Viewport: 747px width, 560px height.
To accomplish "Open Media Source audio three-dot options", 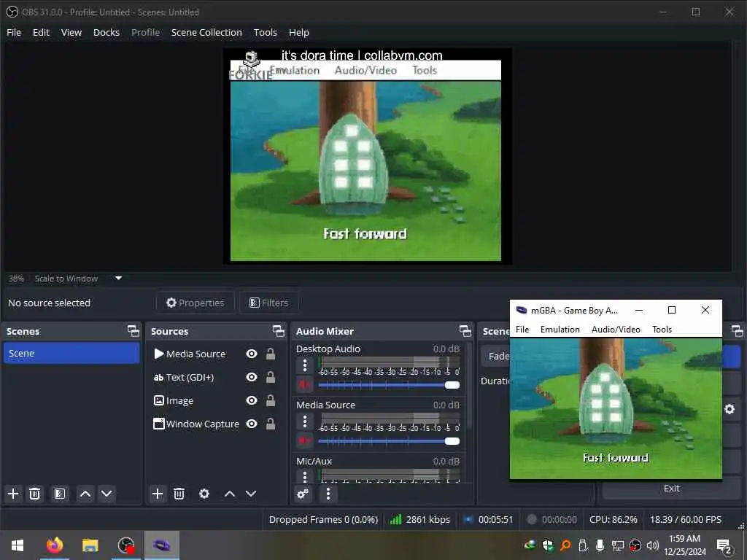I will 305,422.
